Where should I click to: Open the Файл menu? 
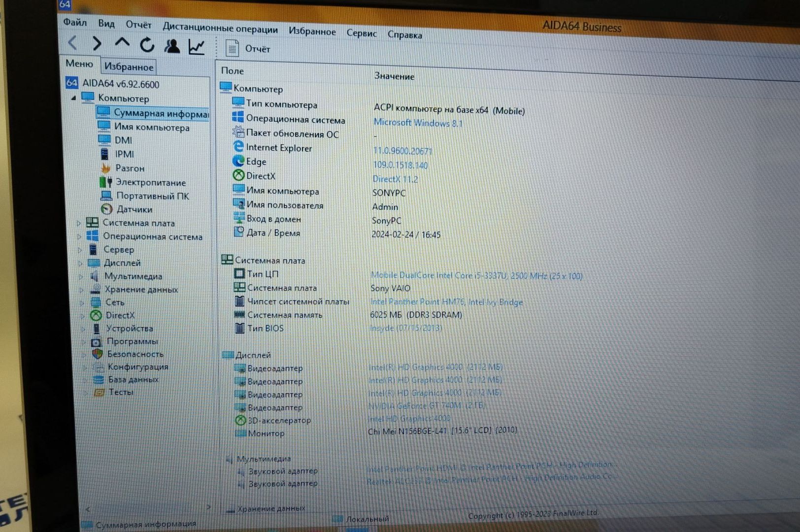click(75, 23)
